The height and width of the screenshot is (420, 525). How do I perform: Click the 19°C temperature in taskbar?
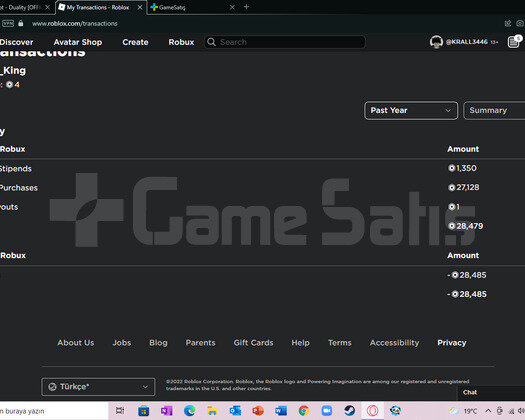tap(470, 411)
